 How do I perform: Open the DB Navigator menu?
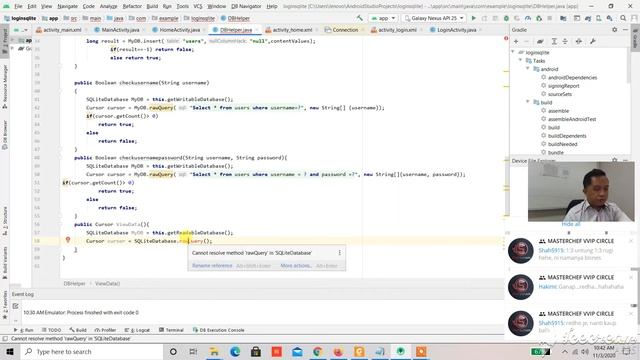coord(246,6)
